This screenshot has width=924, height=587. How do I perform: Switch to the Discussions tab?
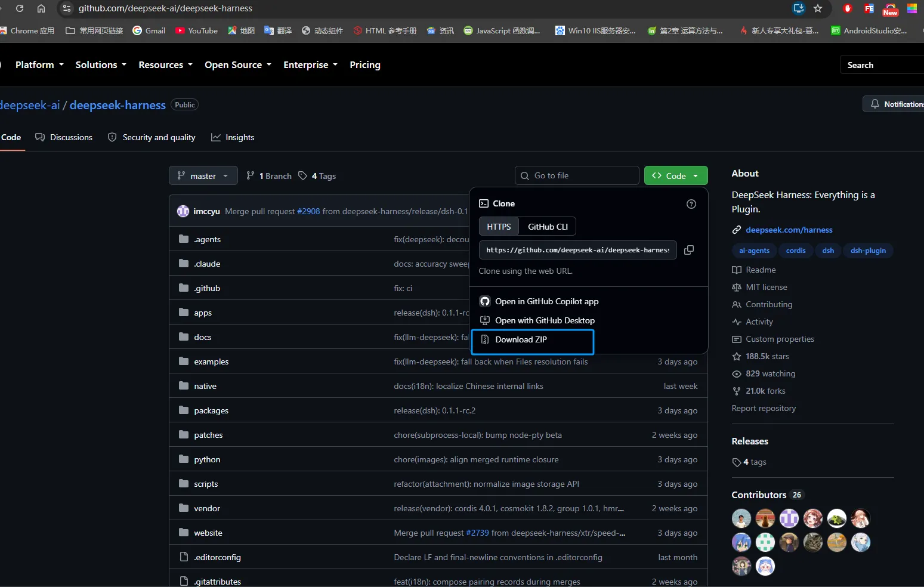64,137
